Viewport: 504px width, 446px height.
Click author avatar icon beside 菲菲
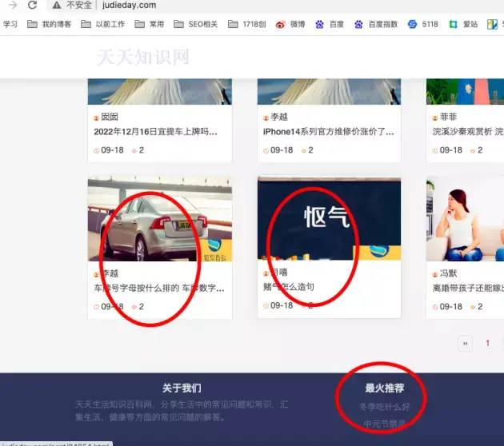click(x=435, y=117)
